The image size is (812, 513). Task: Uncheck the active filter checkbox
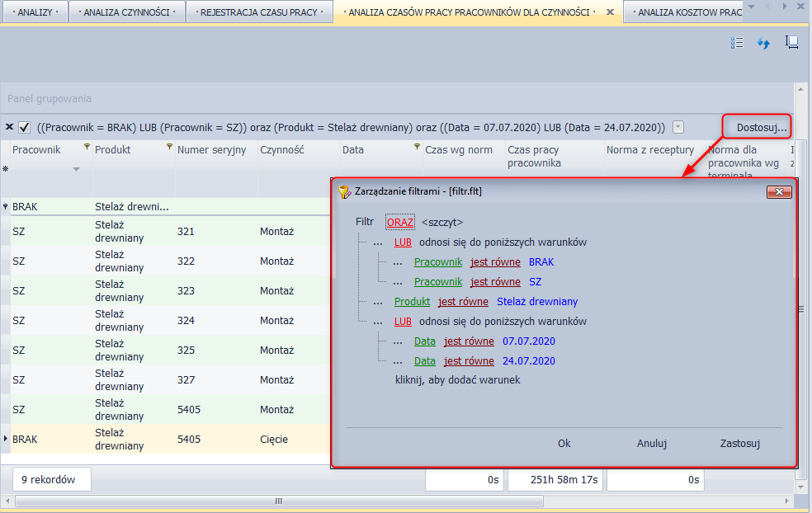pyautogui.click(x=25, y=127)
